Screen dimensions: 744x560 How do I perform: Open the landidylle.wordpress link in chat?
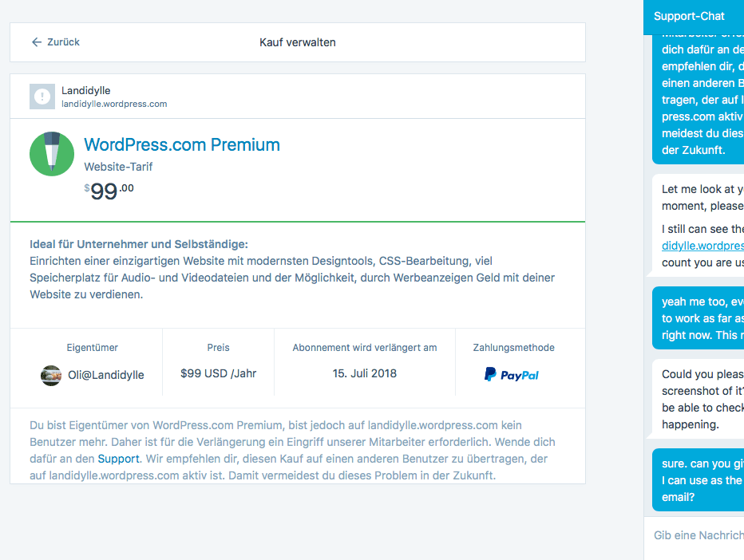tap(702, 246)
